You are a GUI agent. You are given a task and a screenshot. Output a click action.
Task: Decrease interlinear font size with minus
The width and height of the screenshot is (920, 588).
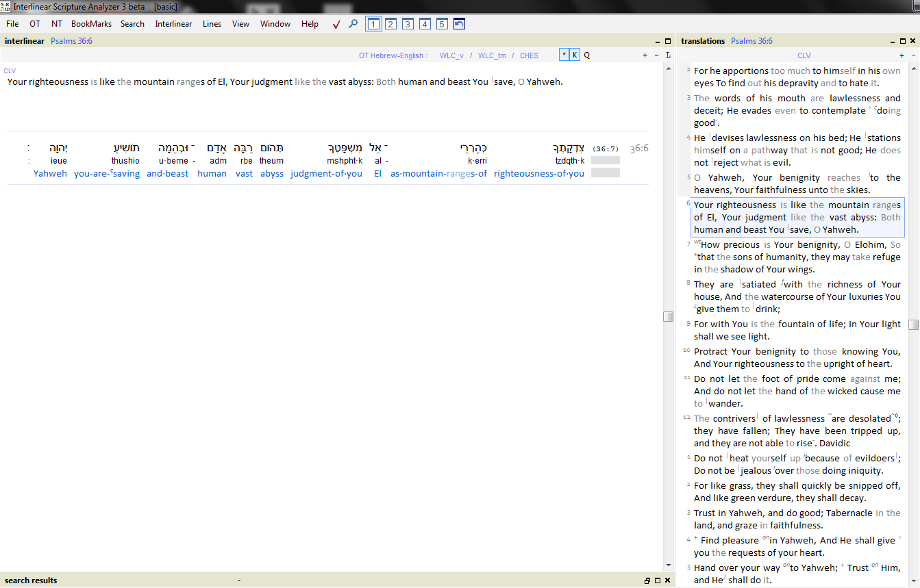pos(656,55)
